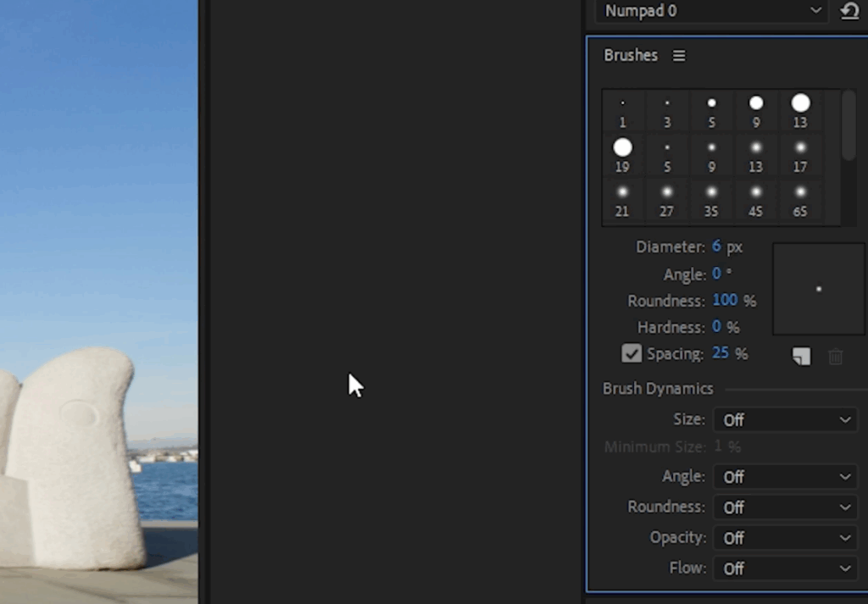Screen dimensions: 868x604
Task: Click the Diameter value 6
Action: (716, 247)
